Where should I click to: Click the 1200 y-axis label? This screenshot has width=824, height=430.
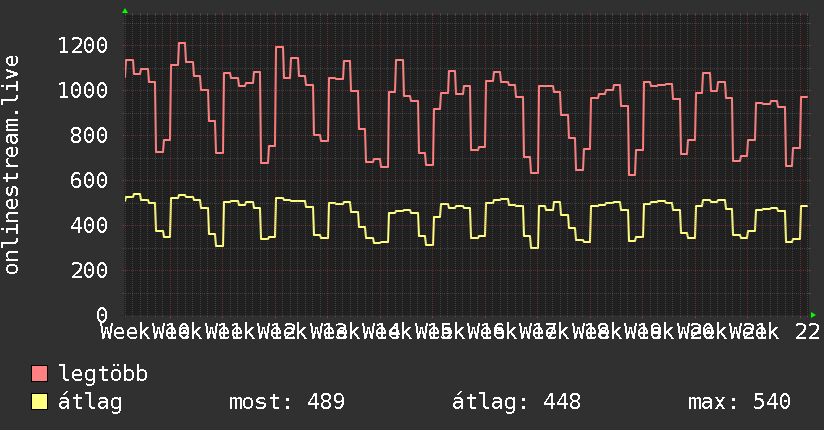pos(83,45)
